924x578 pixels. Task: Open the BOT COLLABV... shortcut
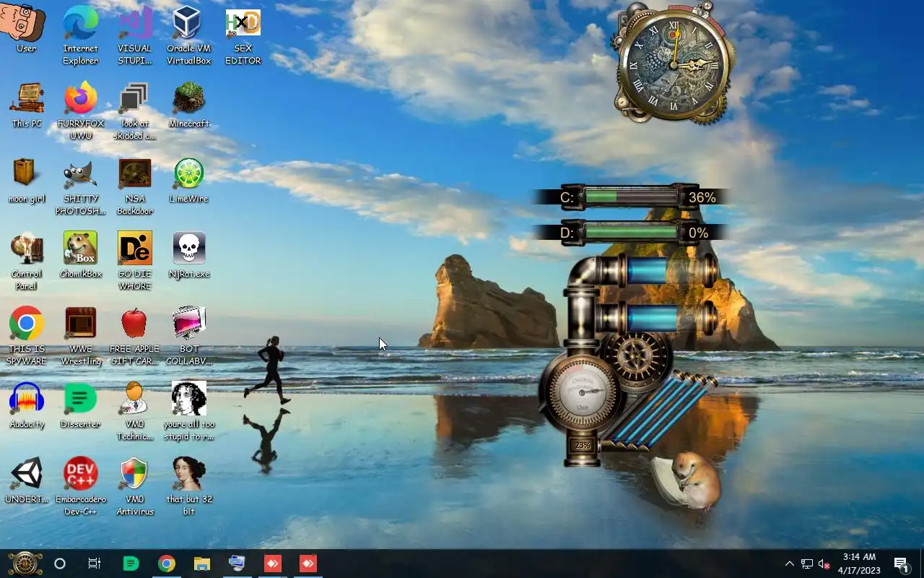188,337
